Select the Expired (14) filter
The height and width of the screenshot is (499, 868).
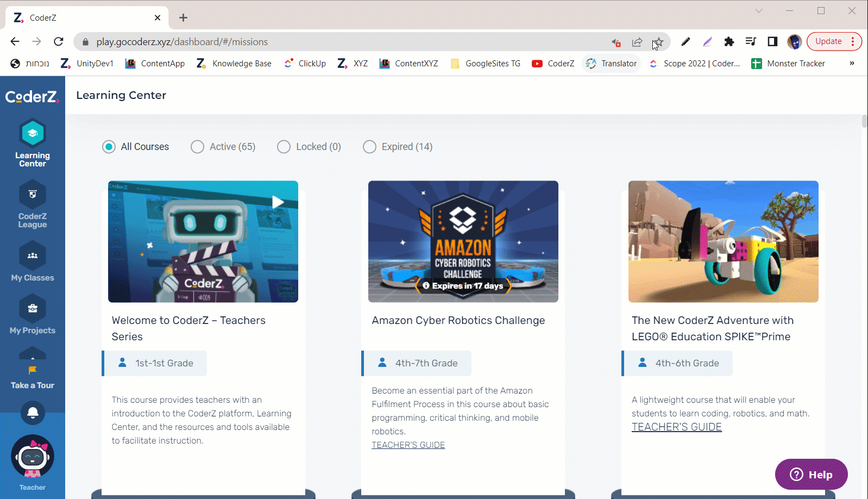click(398, 147)
